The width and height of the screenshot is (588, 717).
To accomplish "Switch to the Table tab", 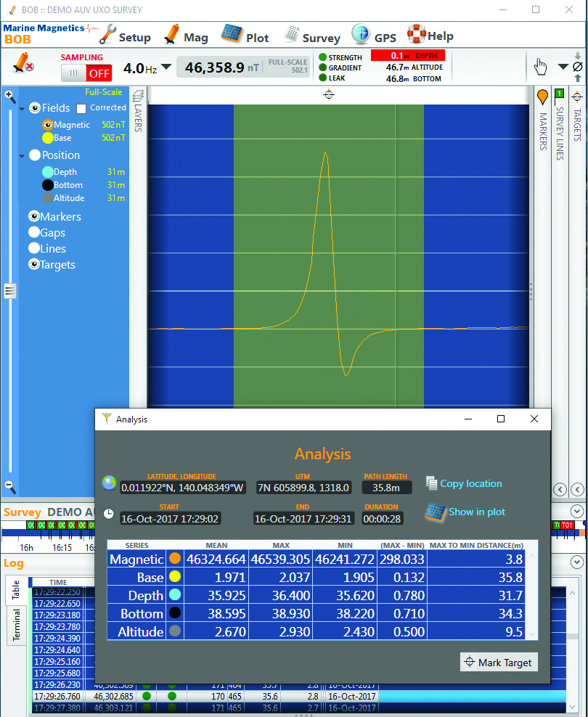I will click(x=16, y=590).
